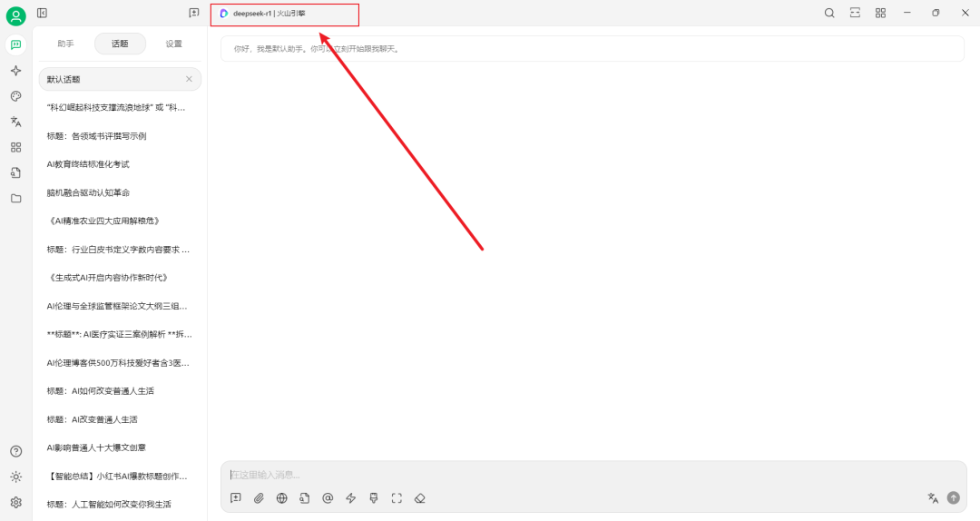Toggle narrow mode icon in header
The height and width of the screenshot is (521, 980).
(855, 13)
